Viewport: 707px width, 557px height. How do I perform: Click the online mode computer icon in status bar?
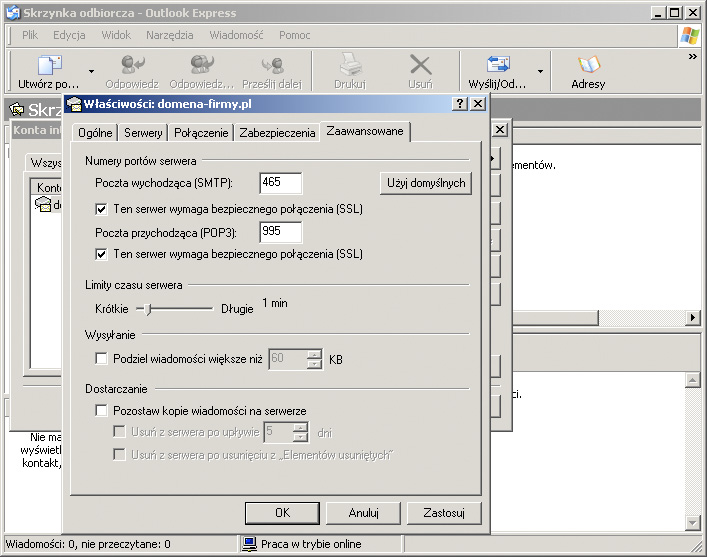click(x=249, y=544)
